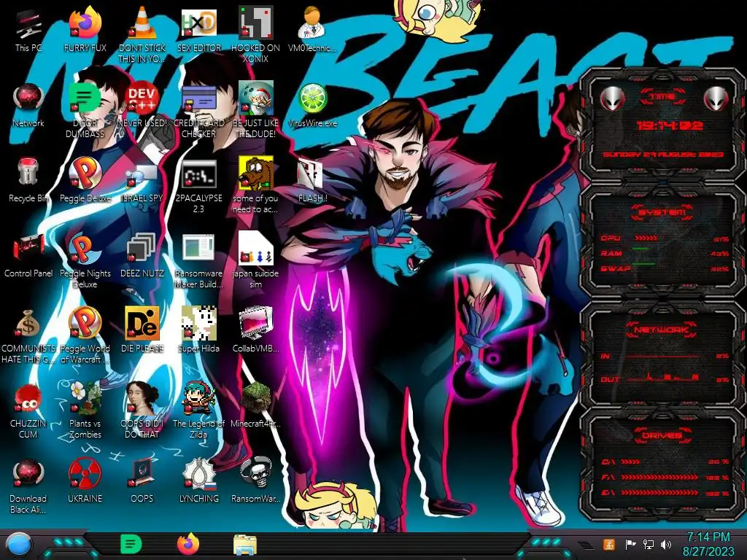
Task: Launch the Super Hilda game icon
Action: tap(198, 330)
